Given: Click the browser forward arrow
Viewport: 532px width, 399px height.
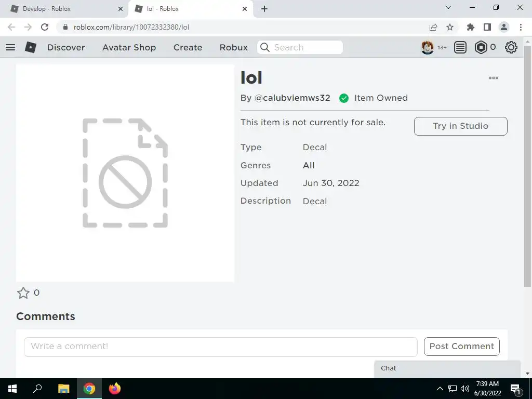Looking at the screenshot, I should 28,27.
